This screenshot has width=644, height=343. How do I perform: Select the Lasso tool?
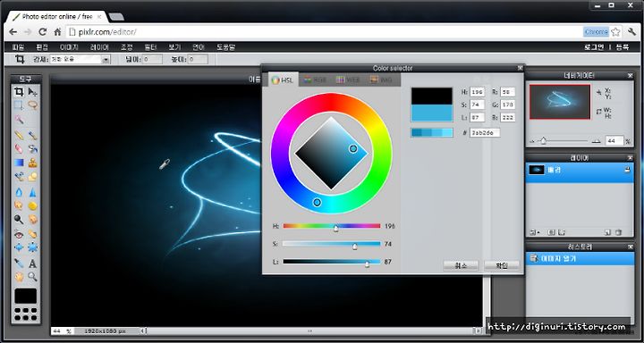point(33,105)
